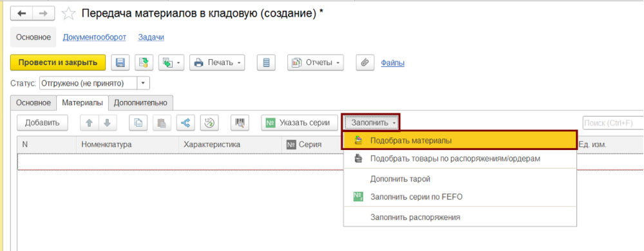Click Указать серии button
This screenshot has height=251, width=644.
click(x=299, y=123)
